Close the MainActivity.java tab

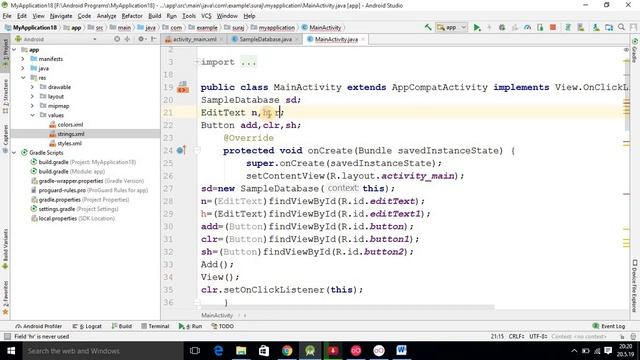pos(362,39)
